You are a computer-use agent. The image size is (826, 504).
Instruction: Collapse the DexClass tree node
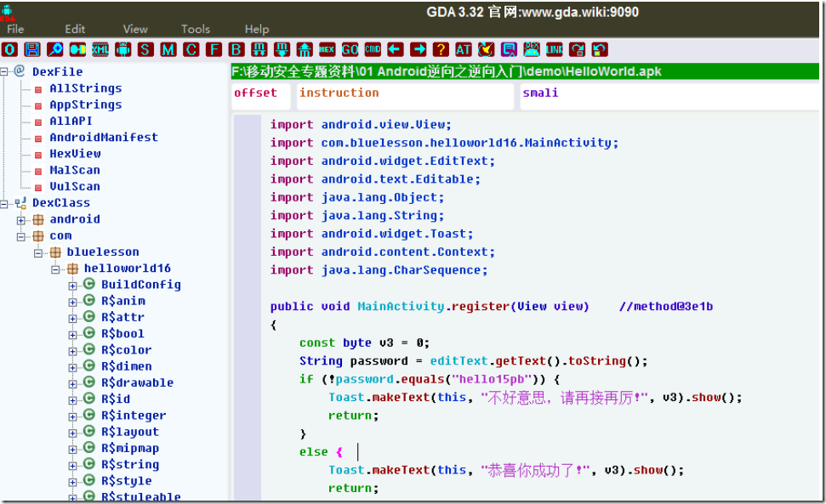[x=4, y=203]
